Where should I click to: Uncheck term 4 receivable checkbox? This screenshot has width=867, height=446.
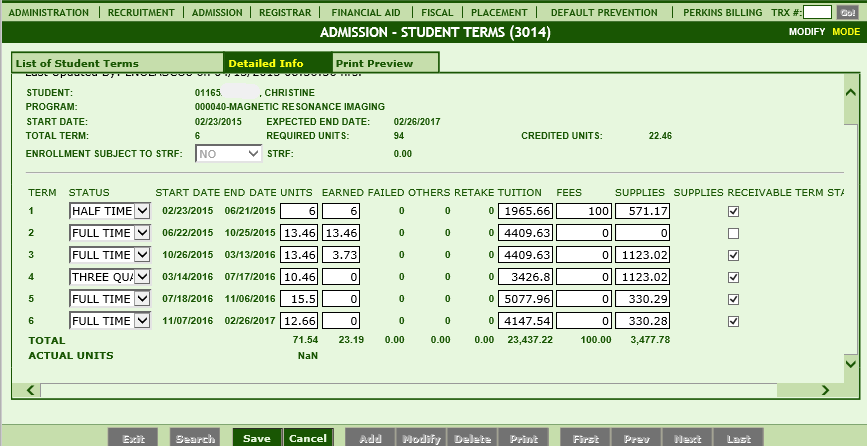(733, 277)
